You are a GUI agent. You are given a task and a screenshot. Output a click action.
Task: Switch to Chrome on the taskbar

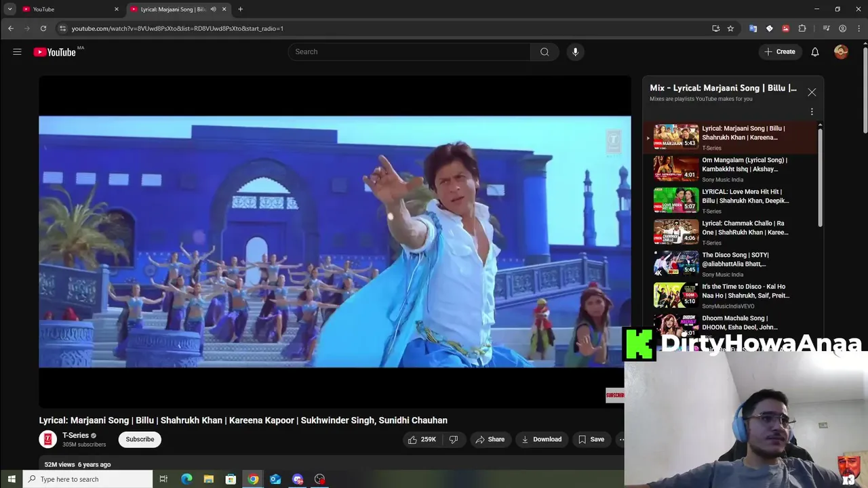(253, 479)
